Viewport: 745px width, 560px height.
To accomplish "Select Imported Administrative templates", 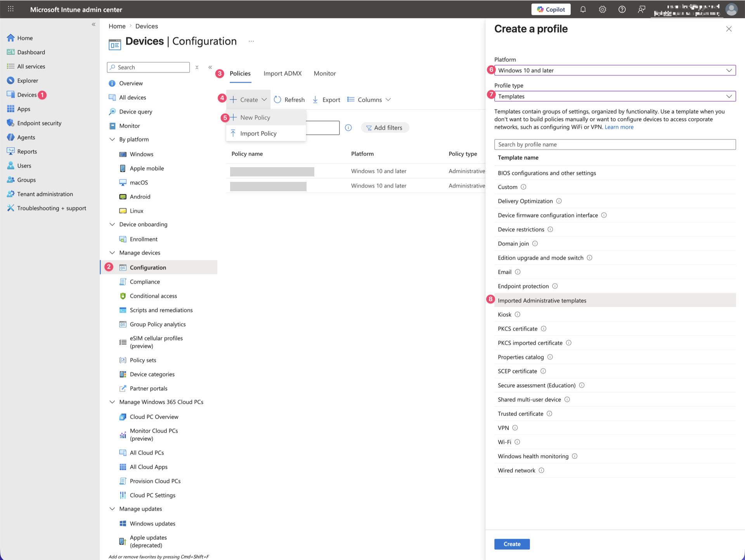I will [x=615, y=300].
